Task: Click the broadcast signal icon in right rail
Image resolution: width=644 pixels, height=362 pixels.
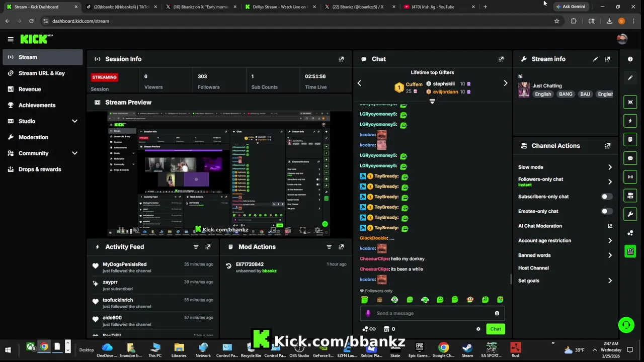Action: (630, 176)
